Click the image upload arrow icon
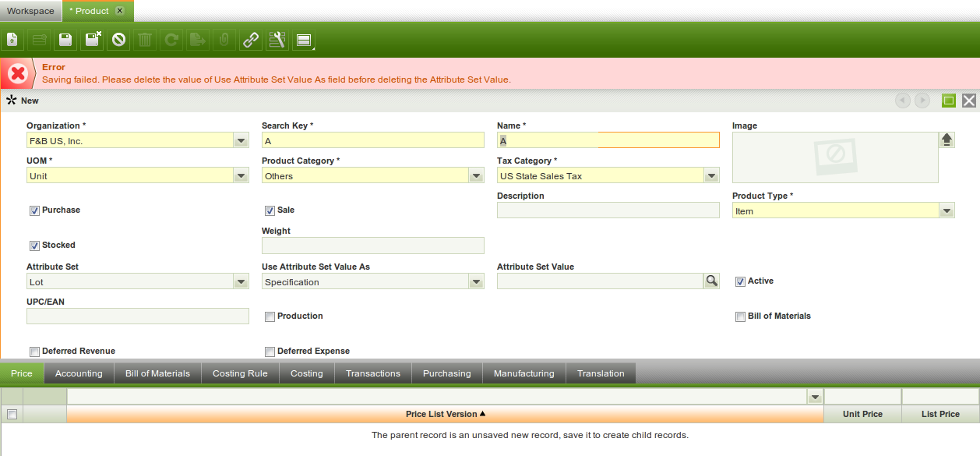980x456 pixels. coord(947,140)
